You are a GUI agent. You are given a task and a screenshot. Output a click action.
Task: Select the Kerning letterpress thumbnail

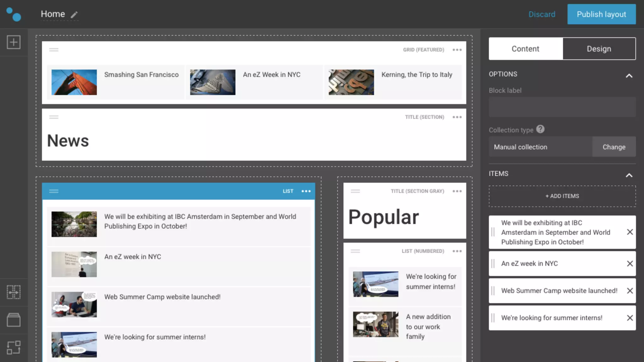pyautogui.click(x=351, y=82)
